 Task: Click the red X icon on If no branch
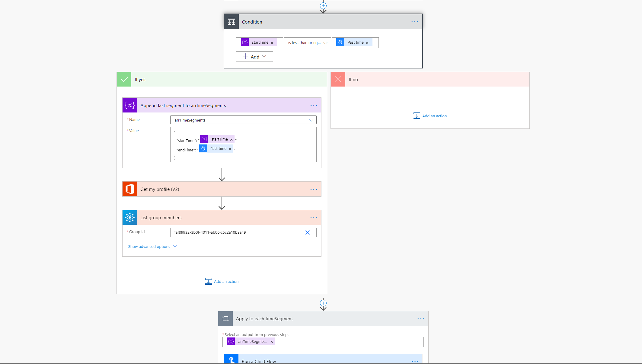pyautogui.click(x=338, y=79)
